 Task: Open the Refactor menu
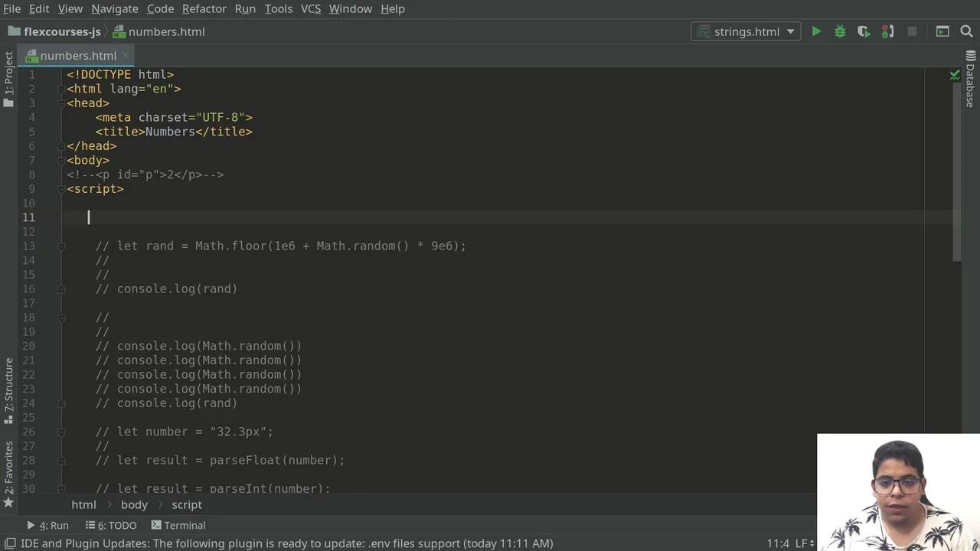point(204,8)
